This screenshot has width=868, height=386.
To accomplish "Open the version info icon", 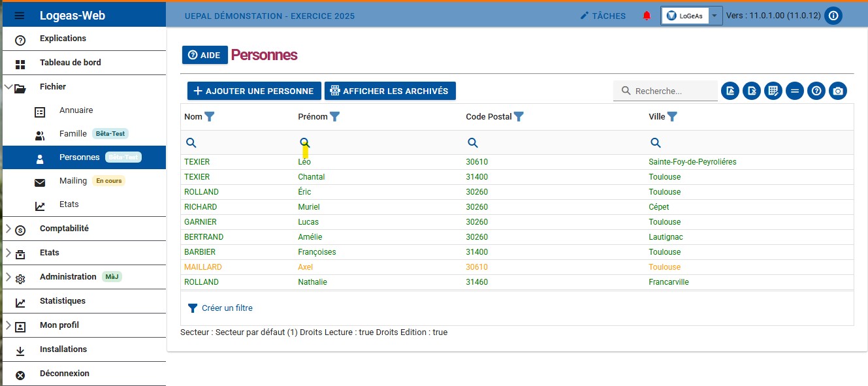I will (x=833, y=16).
